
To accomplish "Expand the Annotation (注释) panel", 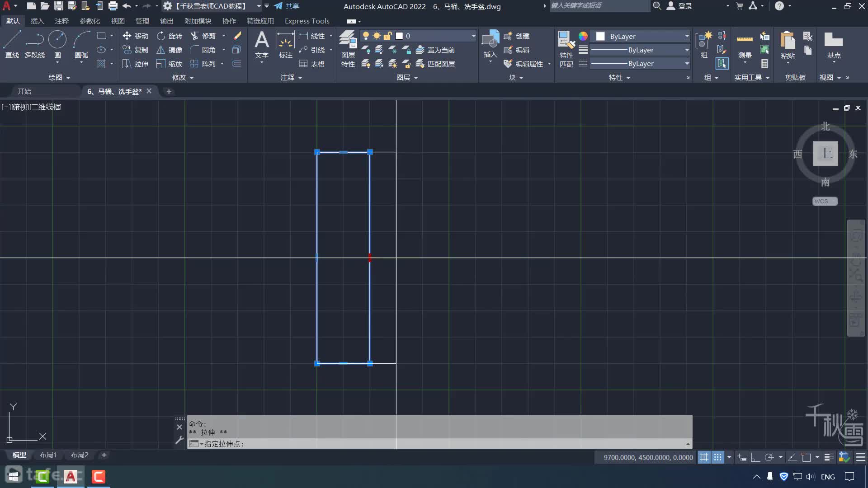I will [x=291, y=77].
